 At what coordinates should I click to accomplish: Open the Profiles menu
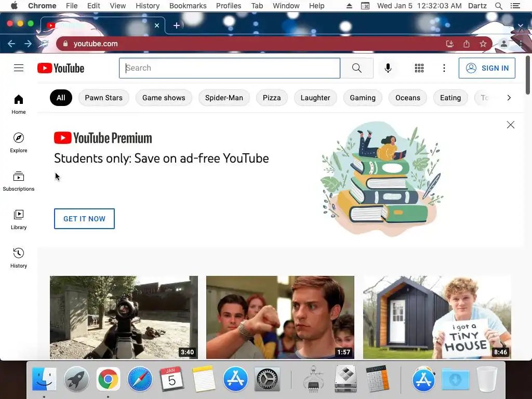click(229, 6)
